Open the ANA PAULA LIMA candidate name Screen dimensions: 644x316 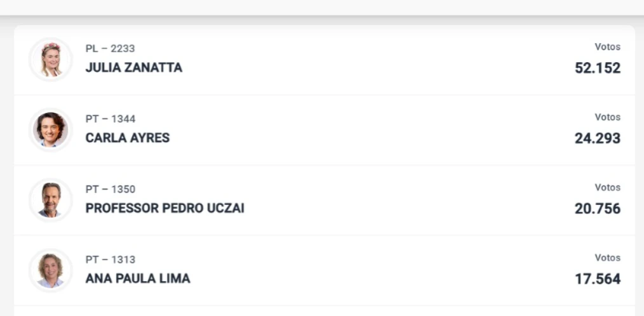click(138, 279)
